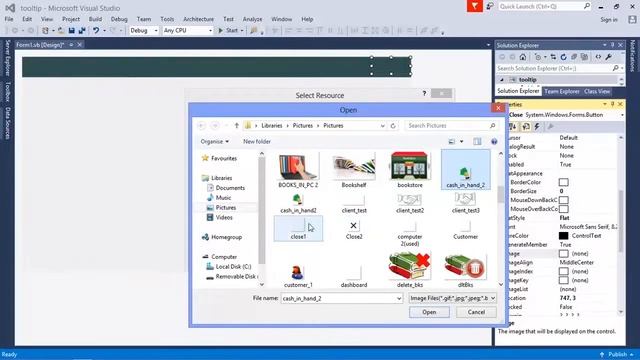Select the close1 image file
640x360 pixels.
click(x=298, y=229)
